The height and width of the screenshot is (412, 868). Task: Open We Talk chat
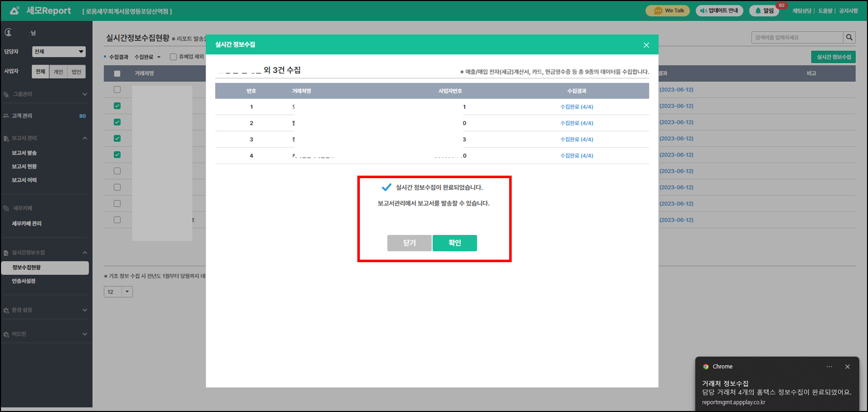tap(668, 11)
